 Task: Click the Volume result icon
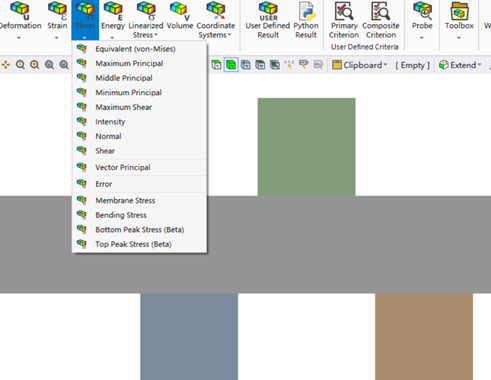(x=180, y=11)
